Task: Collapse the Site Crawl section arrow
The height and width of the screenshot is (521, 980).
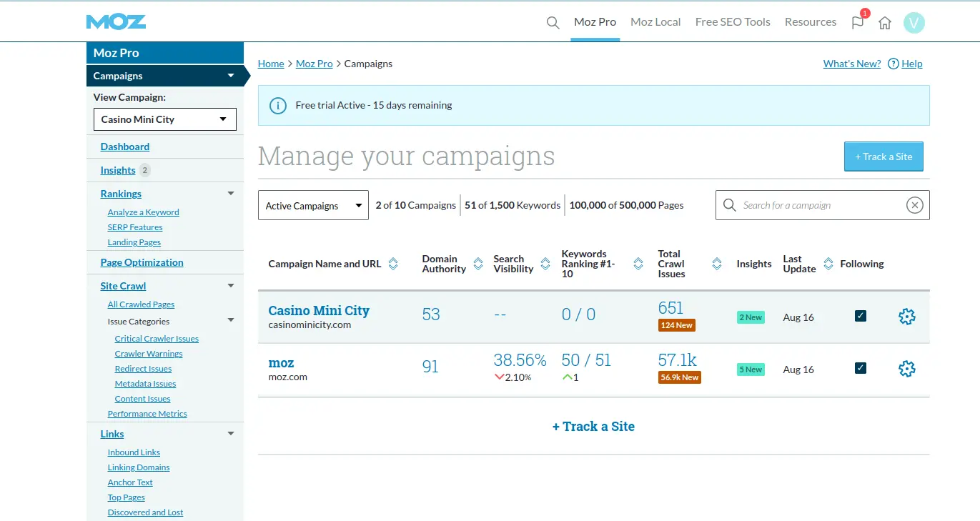Action: click(230, 286)
